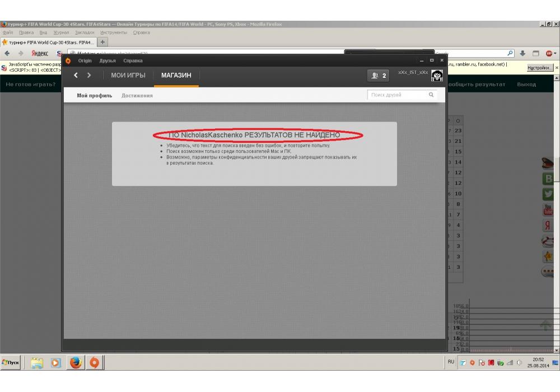Click the YouTube share icon
This screenshot has width=560, height=392.
pyautogui.click(x=548, y=210)
